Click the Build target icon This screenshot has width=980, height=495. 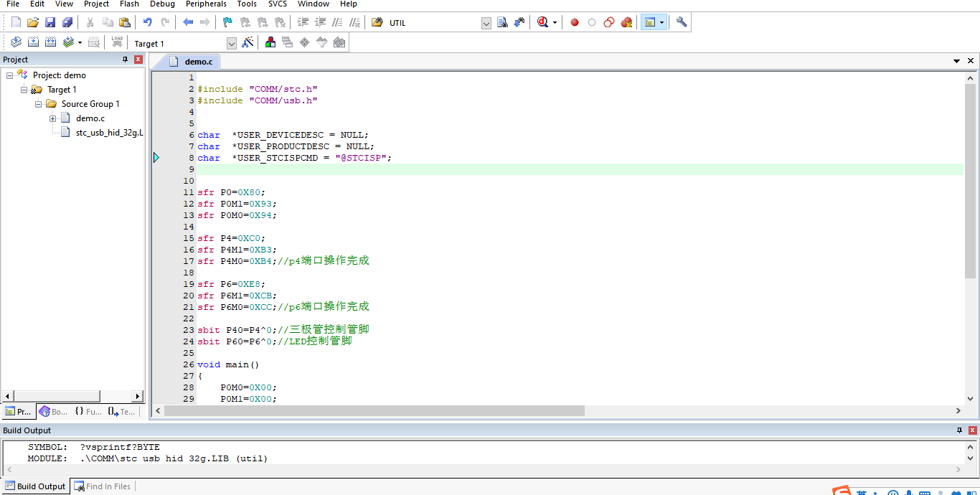click(x=33, y=43)
